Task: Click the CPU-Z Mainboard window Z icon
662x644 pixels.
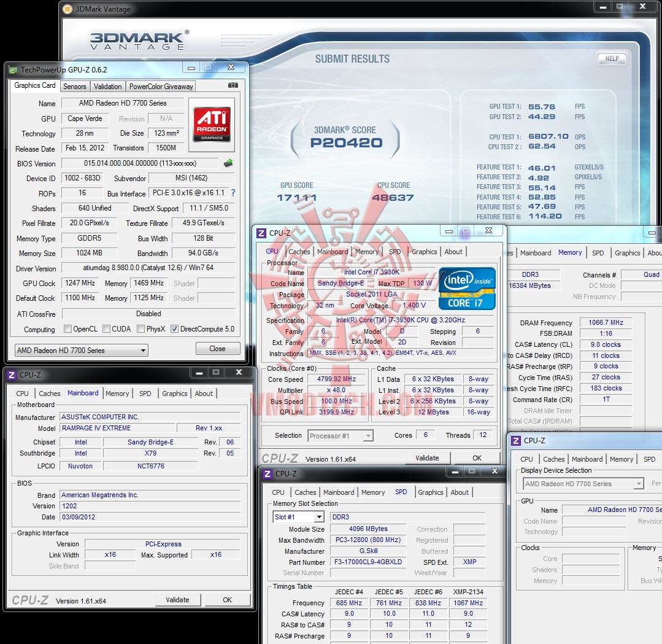Action: coord(12,375)
